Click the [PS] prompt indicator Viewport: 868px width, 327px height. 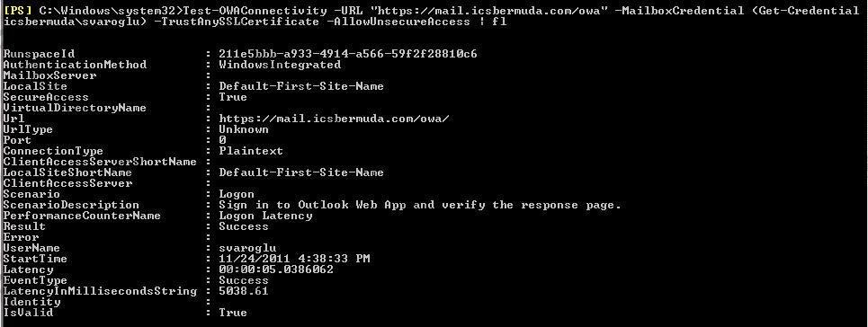(x=18, y=11)
